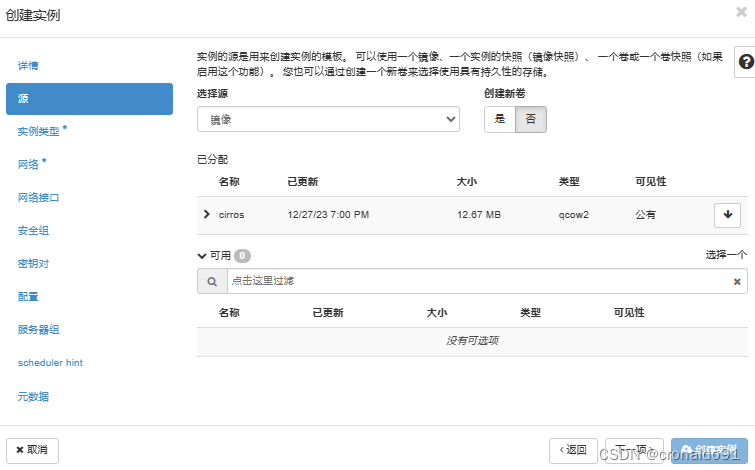
Task: Switch to 网络接口 tab
Action: click(x=38, y=197)
